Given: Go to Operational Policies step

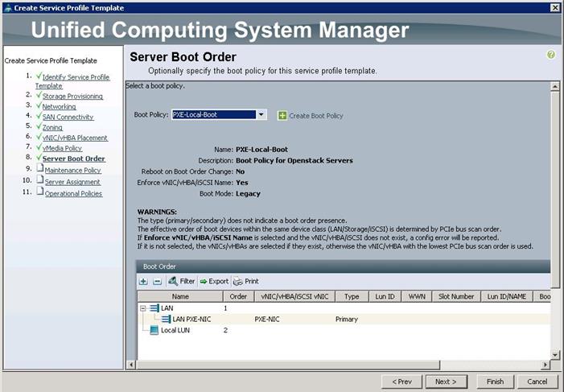Looking at the screenshot, I should click(73, 193).
